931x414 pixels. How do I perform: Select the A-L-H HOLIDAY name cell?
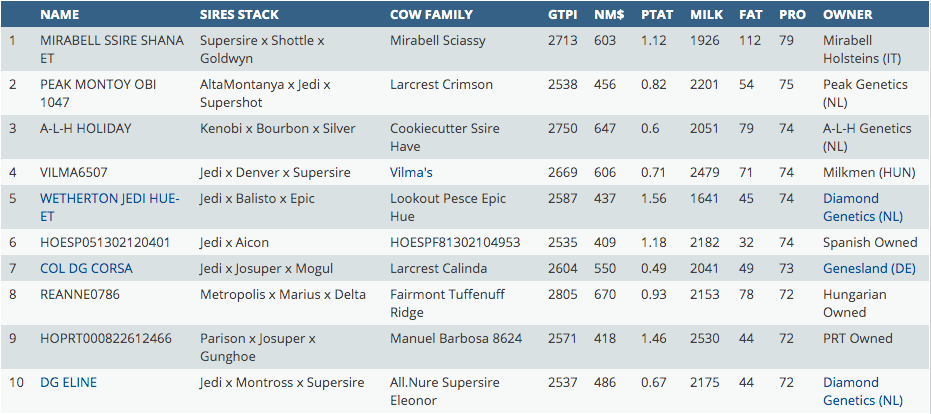pyautogui.click(x=86, y=128)
